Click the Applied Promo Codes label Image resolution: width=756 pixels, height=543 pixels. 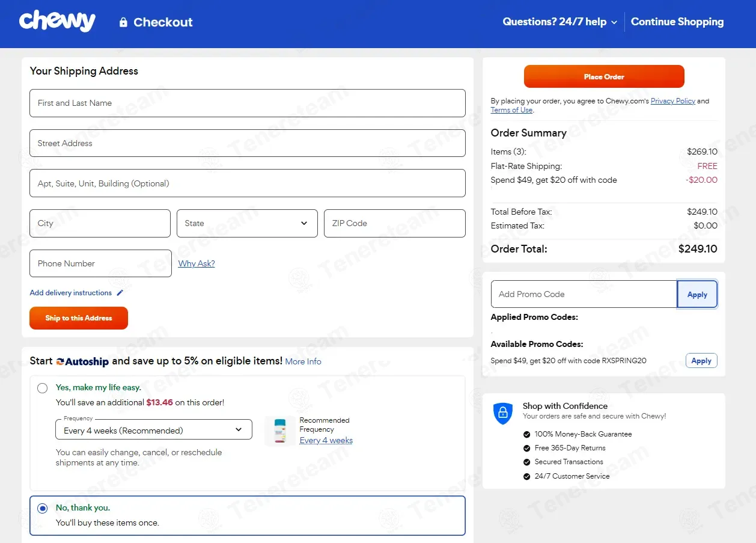pos(534,317)
